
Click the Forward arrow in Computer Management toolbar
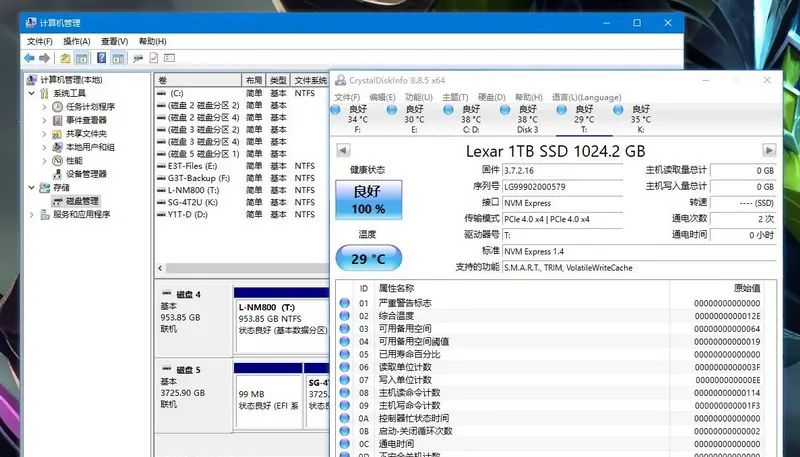point(44,58)
